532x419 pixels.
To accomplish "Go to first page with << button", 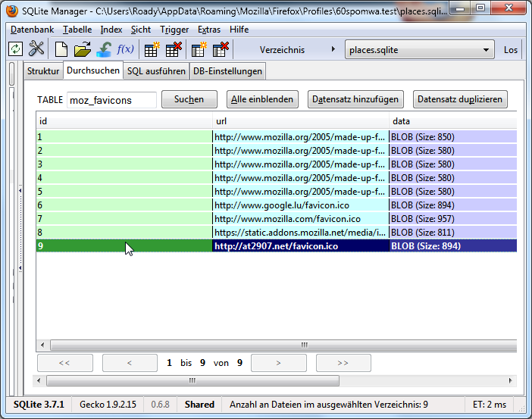I will pyautogui.click(x=65, y=363).
